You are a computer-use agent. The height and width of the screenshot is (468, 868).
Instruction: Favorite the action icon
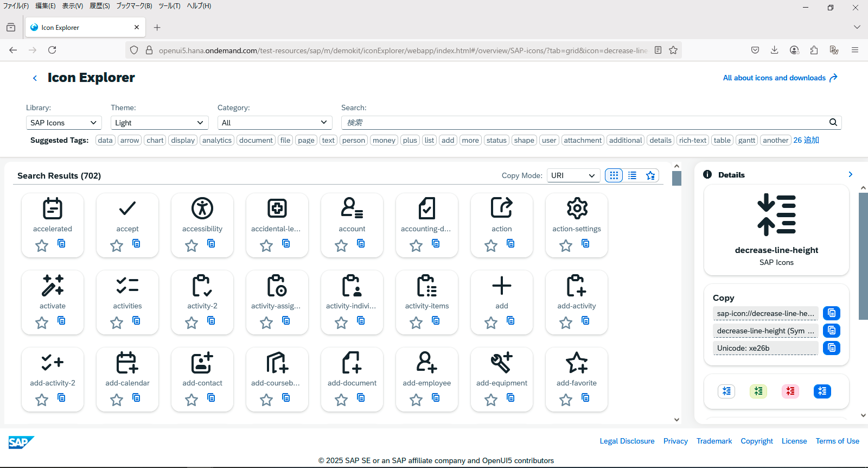(x=491, y=246)
